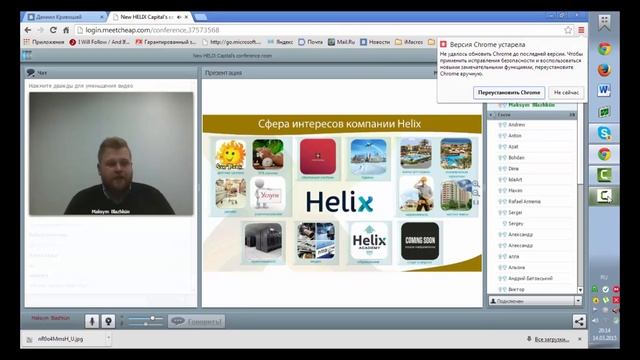Screen dimensions: 640x360
Task: Click Переустановить Chrome button
Action: coord(509,93)
